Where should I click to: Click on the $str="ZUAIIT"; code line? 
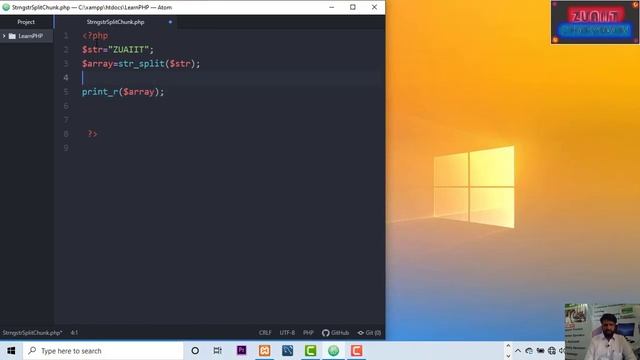(x=118, y=50)
